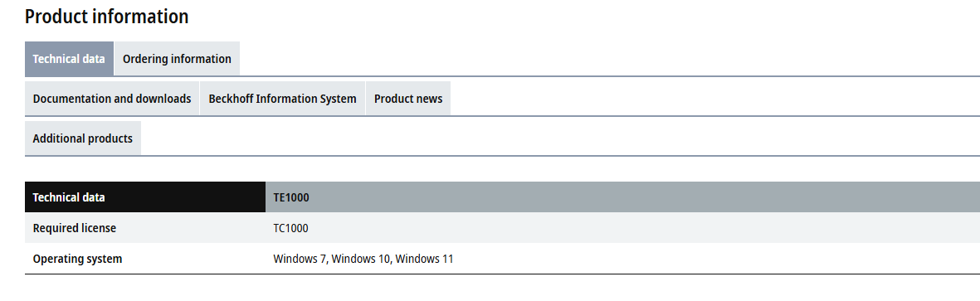Viewport: 980px width, 301px height.
Task: Click the word 'Ordering' in the second tab
Action: coord(144,60)
